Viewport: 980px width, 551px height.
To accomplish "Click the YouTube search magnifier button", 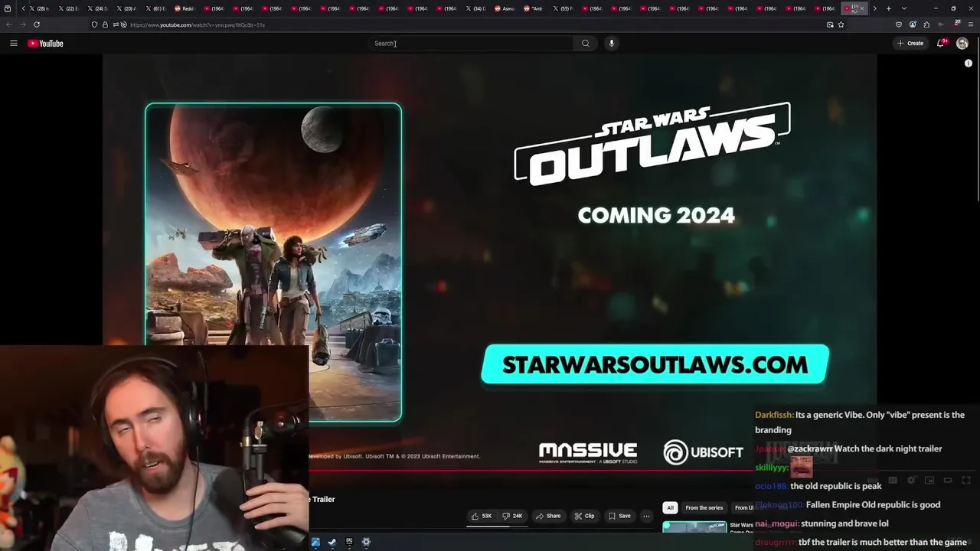I will pyautogui.click(x=586, y=44).
